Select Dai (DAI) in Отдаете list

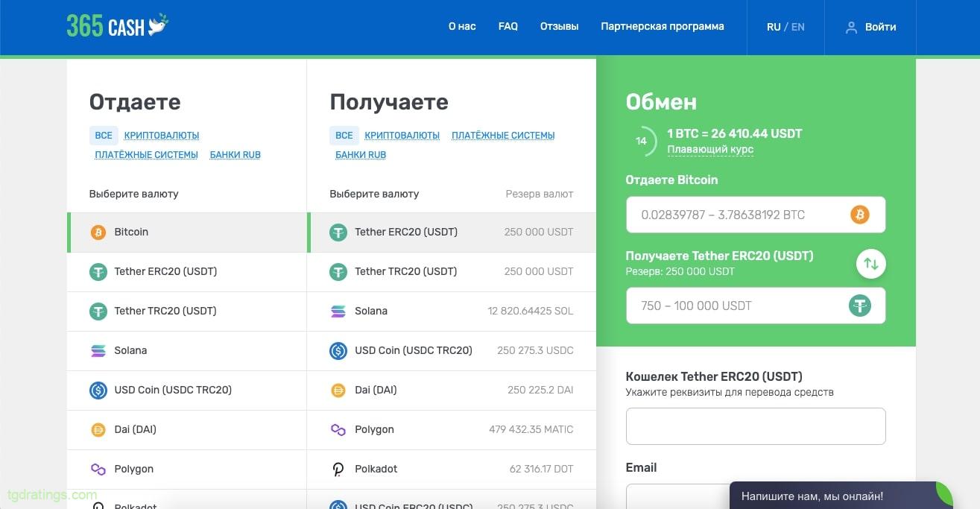pos(186,430)
